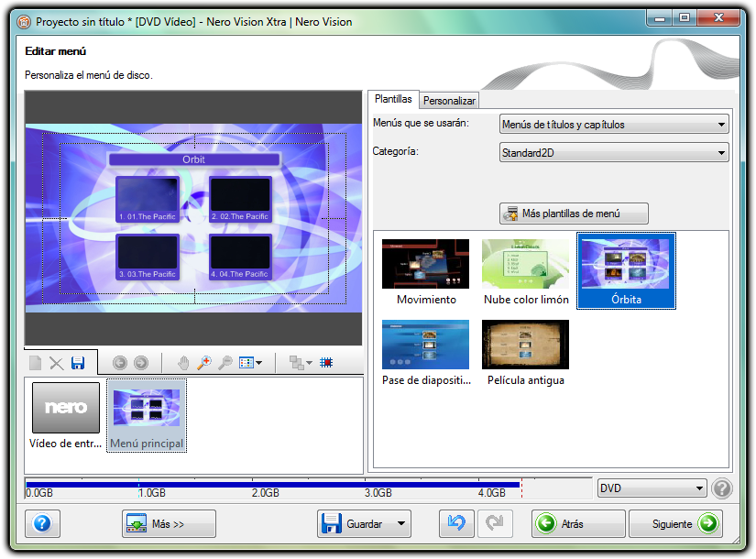
Task: Open the view options grid dropdown
Action: [251, 363]
